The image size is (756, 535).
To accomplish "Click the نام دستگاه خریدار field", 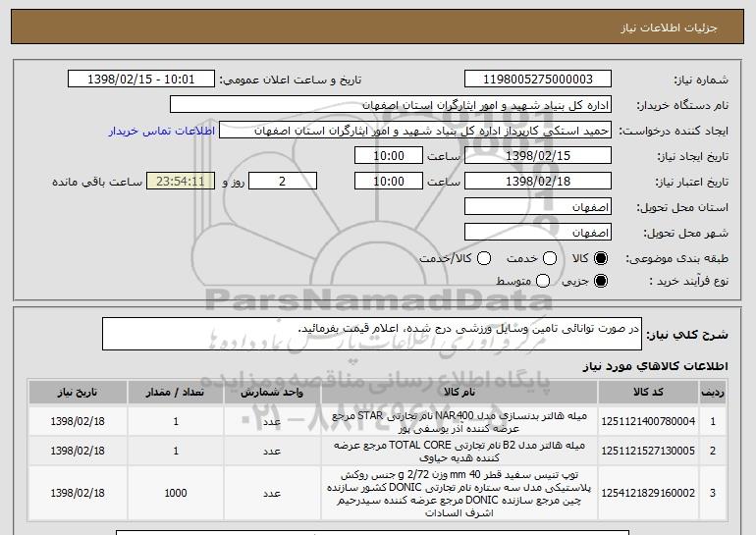I will [391, 105].
